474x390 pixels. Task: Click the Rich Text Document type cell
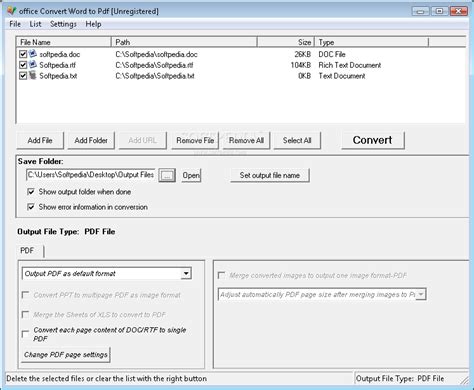pyautogui.click(x=350, y=65)
